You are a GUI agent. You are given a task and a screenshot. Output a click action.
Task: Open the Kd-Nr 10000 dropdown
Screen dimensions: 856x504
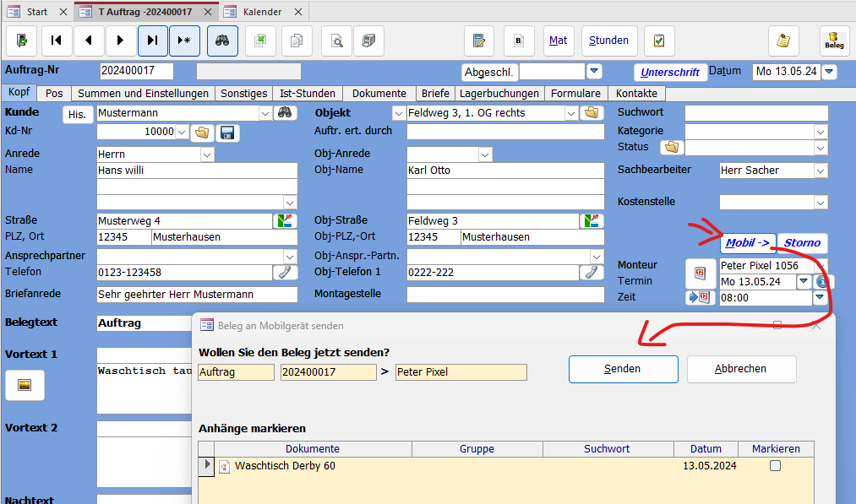[183, 132]
